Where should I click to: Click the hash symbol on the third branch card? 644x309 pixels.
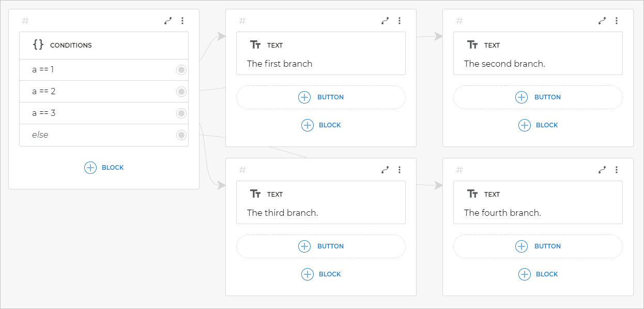click(242, 170)
